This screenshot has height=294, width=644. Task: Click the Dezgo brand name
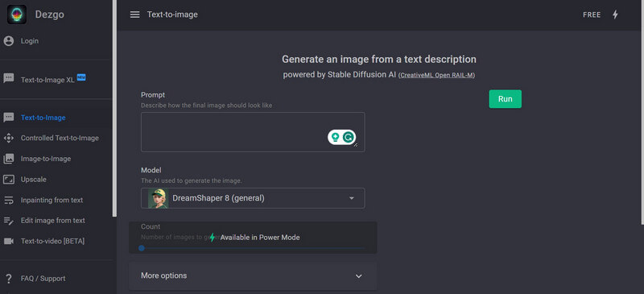(x=49, y=14)
